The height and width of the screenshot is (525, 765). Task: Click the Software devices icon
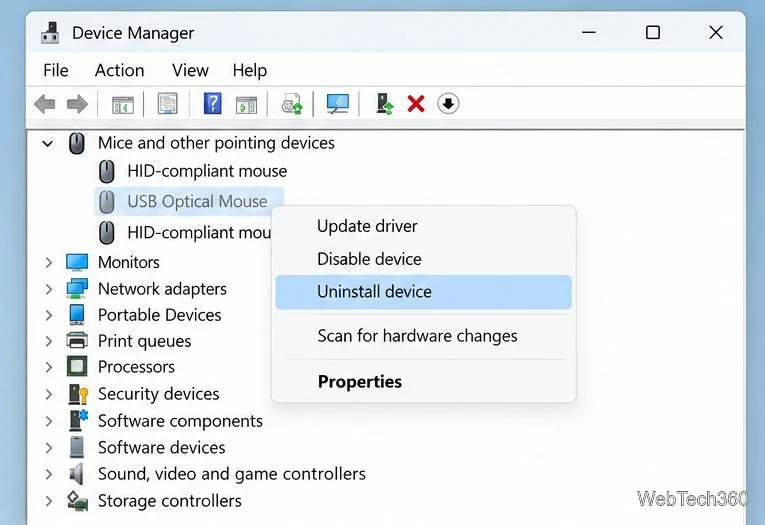[77, 447]
